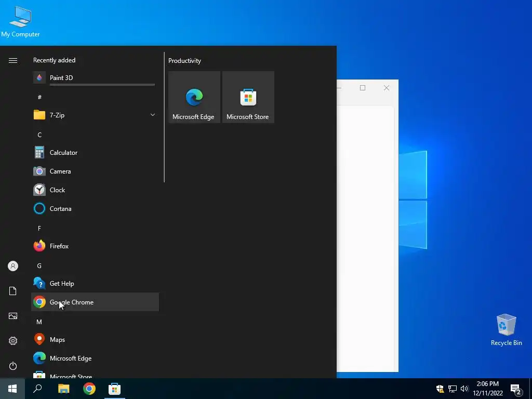532x399 pixels.
Task: Open taskbar Search magnifier
Action: 37,389
